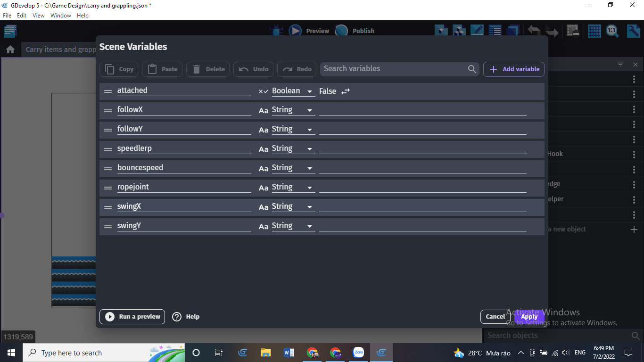The width and height of the screenshot is (644, 362).
Task: Click the Add variable plus button
Action: [x=514, y=69]
